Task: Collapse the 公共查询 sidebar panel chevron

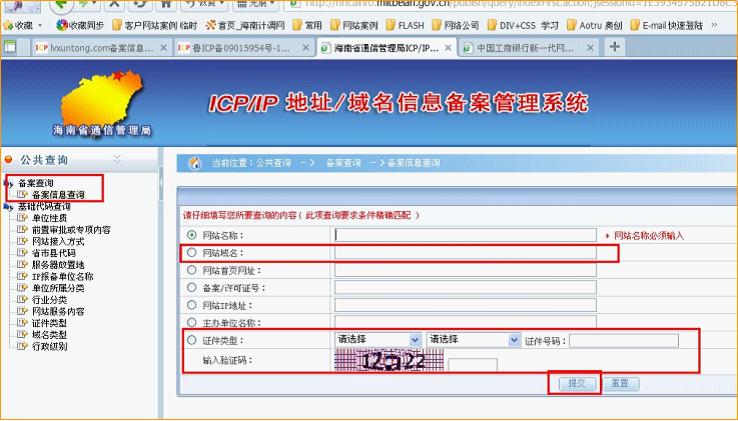Action: [116, 159]
